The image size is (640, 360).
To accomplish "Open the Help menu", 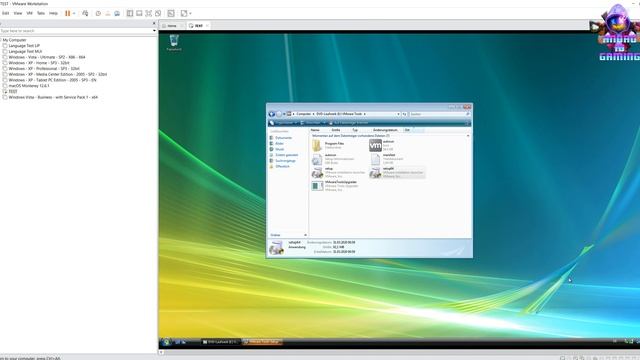I will pyautogui.click(x=53, y=13).
